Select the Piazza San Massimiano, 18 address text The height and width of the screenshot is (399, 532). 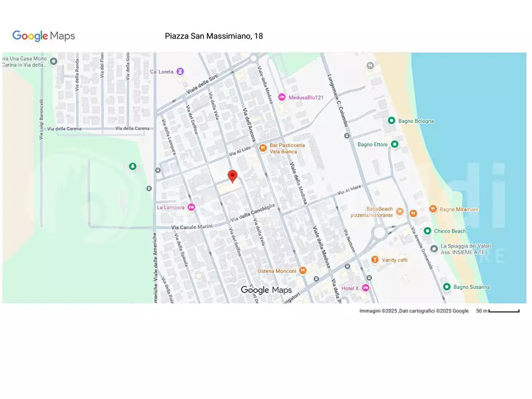(x=214, y=36)
